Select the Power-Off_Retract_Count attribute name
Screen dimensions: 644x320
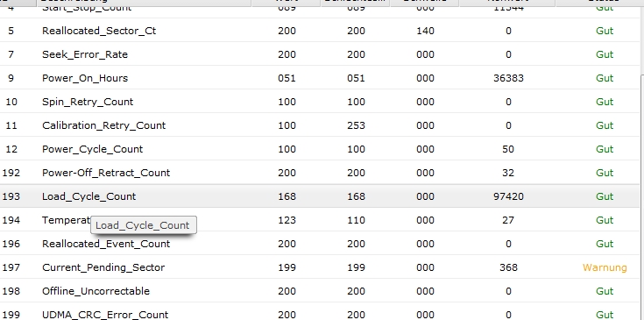(x=106, y=173)
